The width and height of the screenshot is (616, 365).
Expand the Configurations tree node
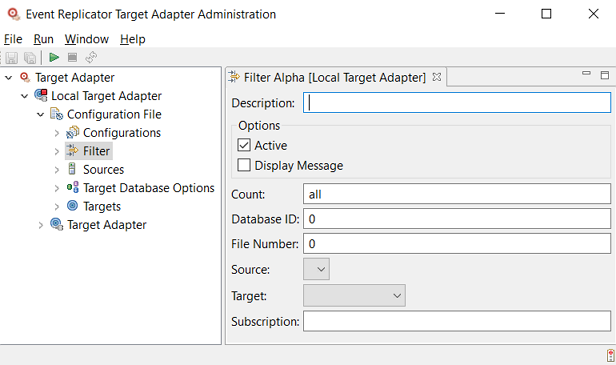(x=57, y=133)
